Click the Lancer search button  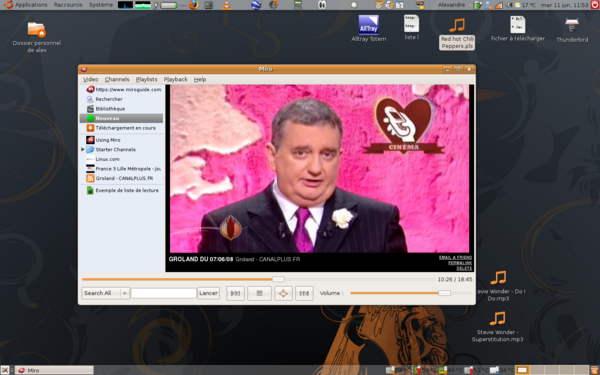click(x=208, y=293)
